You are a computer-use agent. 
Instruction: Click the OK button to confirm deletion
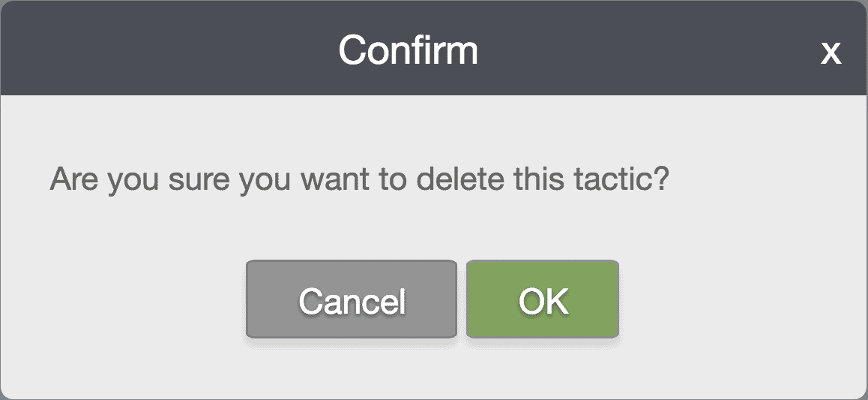(x=543, y=300)
